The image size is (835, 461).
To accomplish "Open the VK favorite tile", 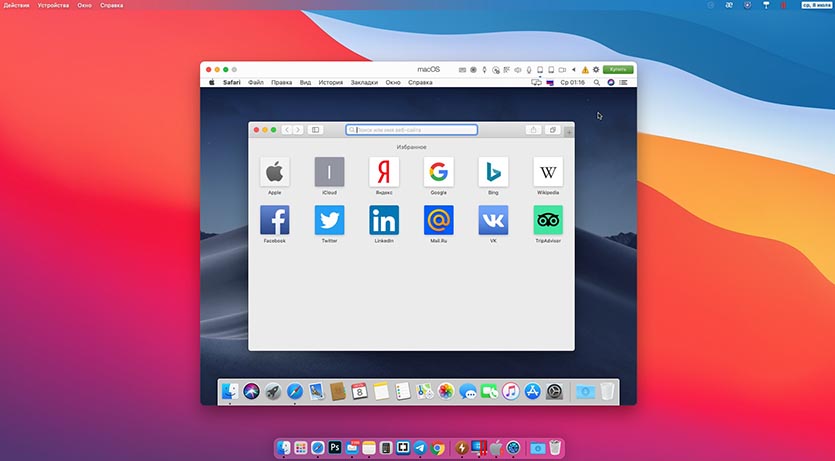I will (x=493, y=220).
